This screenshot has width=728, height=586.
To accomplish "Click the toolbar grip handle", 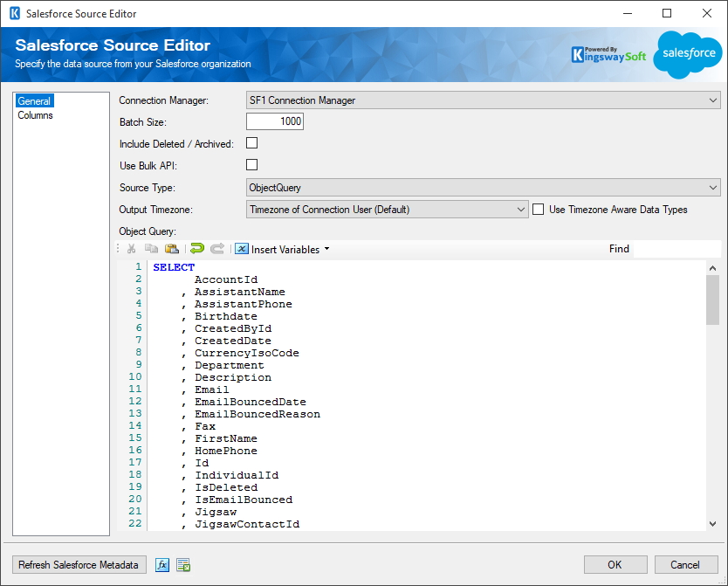I will coord(118,249).
